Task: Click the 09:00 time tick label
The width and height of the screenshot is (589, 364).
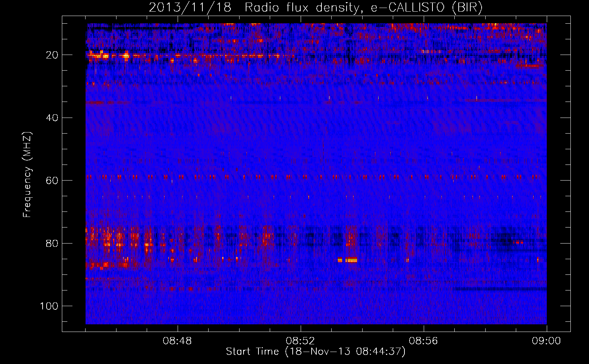Action: pos(546,341)
